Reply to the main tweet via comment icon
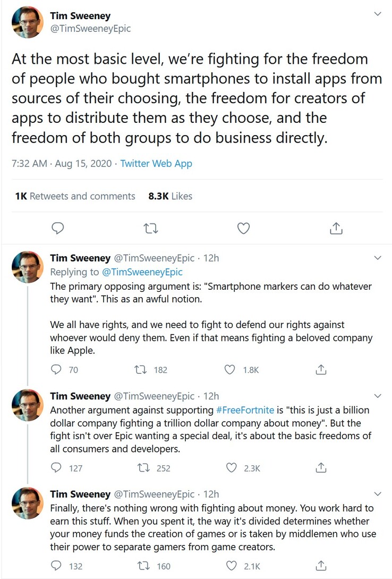Viewport: 392px width, 579px height. 57,229
